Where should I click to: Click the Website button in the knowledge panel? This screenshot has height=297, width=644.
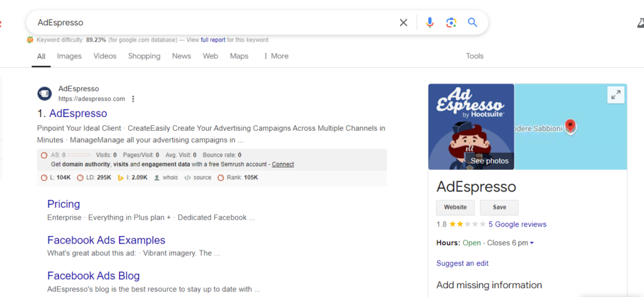(x=455, y=208)
